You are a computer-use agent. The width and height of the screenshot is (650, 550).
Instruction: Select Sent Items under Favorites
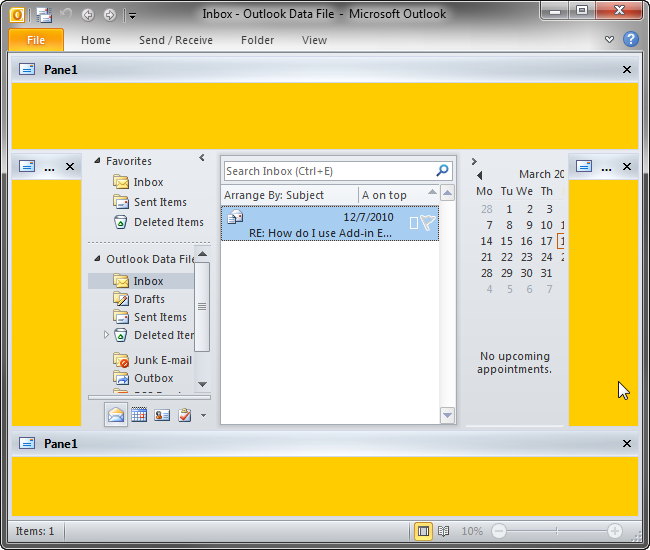pyautogui.click(x=150, y=202)
